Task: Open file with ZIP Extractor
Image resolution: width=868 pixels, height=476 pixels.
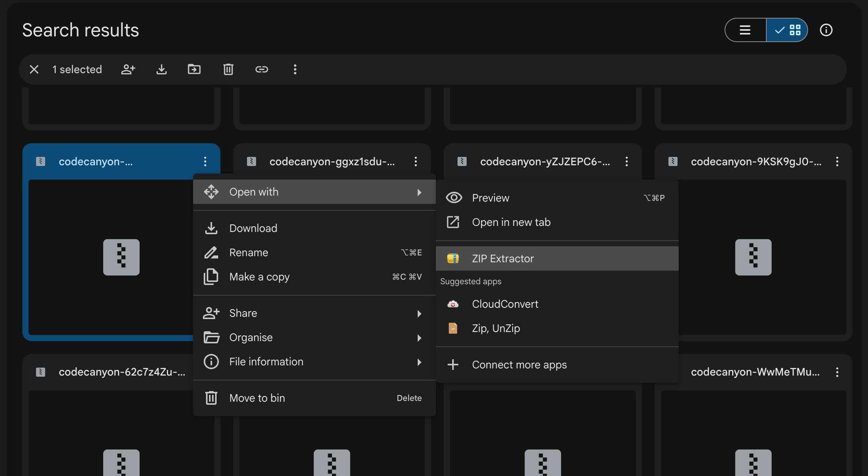Action: click(x=557, y=258)
